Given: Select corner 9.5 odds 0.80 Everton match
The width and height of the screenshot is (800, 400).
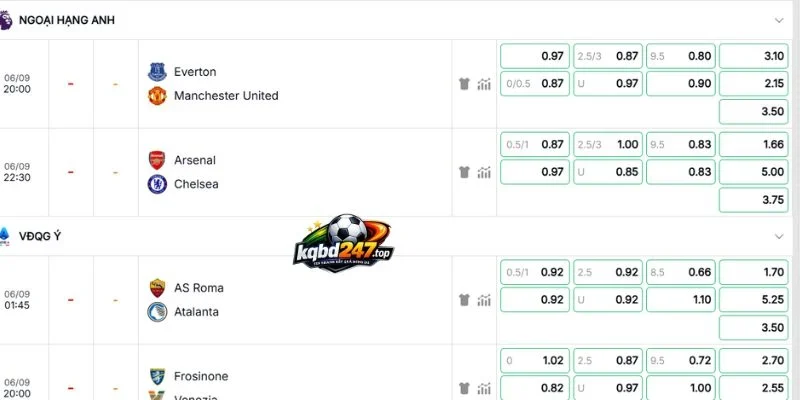Looking at the screenshot, I should pyautogui.click(x=681, y=56).
